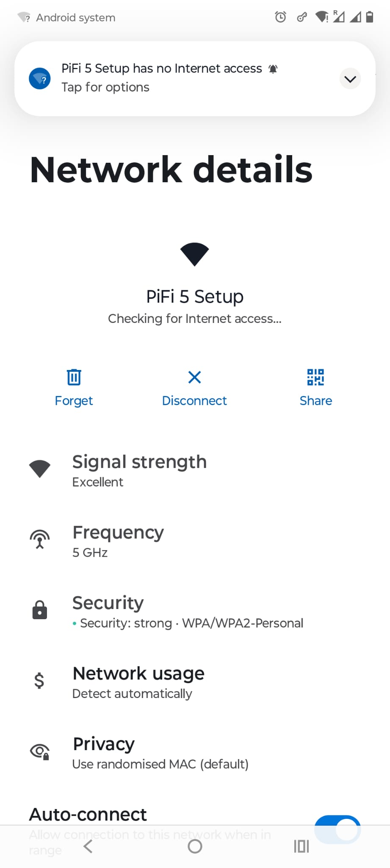Tap the Wi-Fi notification app icon

coord(40,79)
